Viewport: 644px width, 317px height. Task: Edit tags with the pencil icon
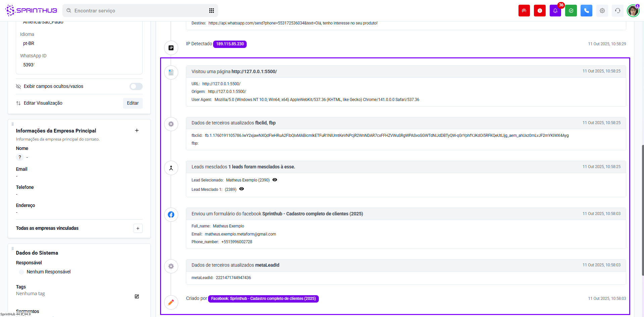[137, 297]
